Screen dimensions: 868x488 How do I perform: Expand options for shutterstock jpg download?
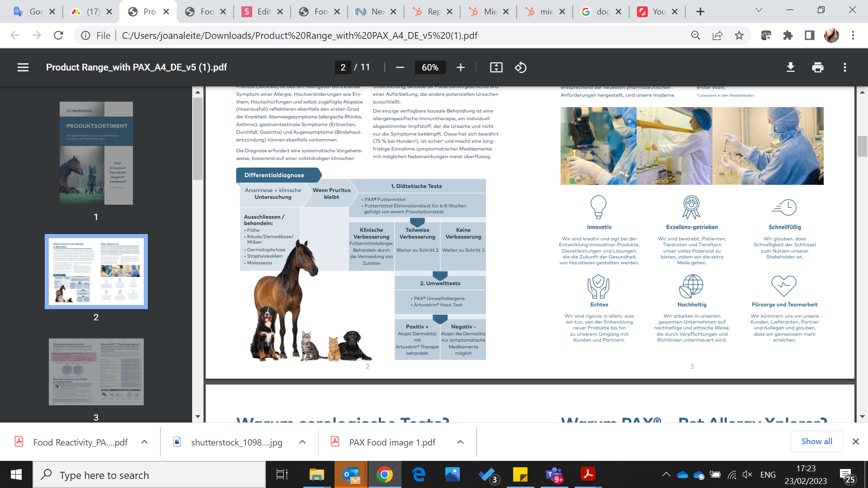click(x=302, y=442)
